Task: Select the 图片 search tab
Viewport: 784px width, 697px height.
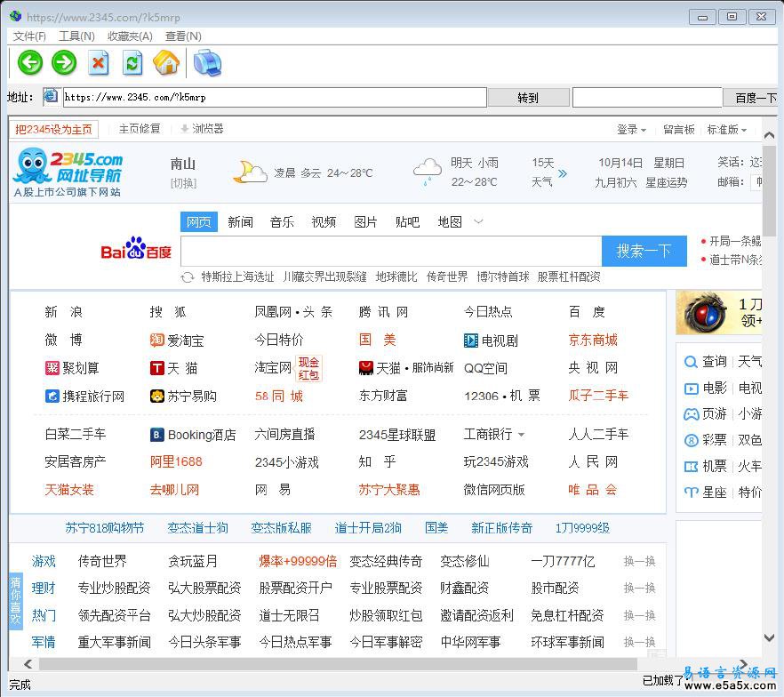Action: [x=365, y=222]
